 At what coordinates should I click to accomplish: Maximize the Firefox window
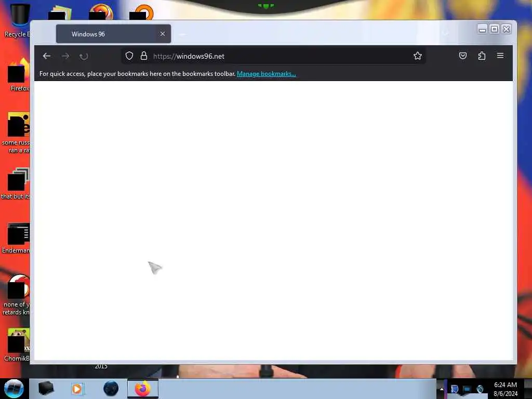[495, 29]
